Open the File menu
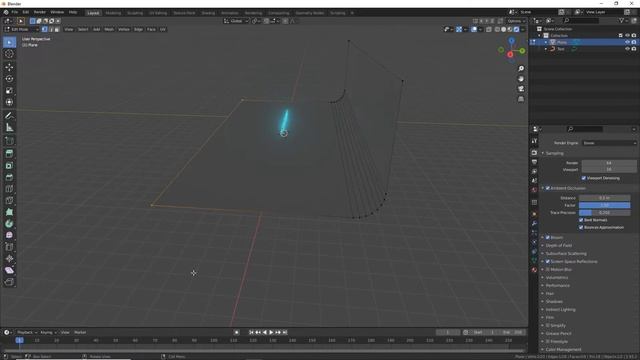Viewport: 640px width, 360px height. (x=15, y=12)
